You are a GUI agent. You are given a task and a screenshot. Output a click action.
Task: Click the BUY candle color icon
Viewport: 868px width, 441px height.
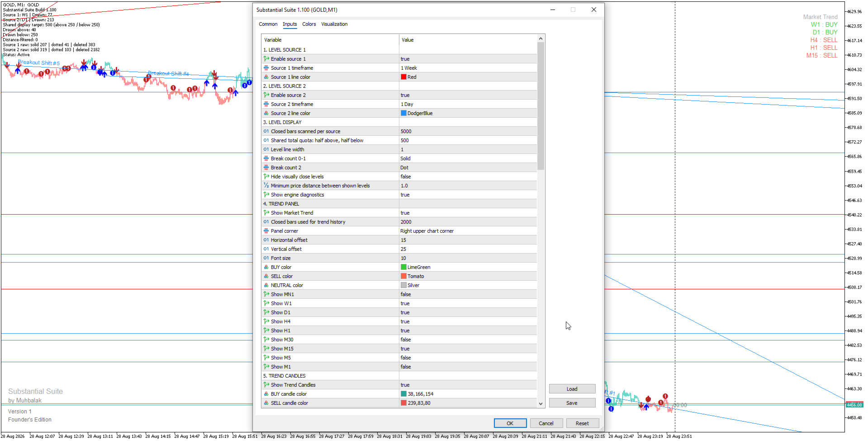[266, 394]
